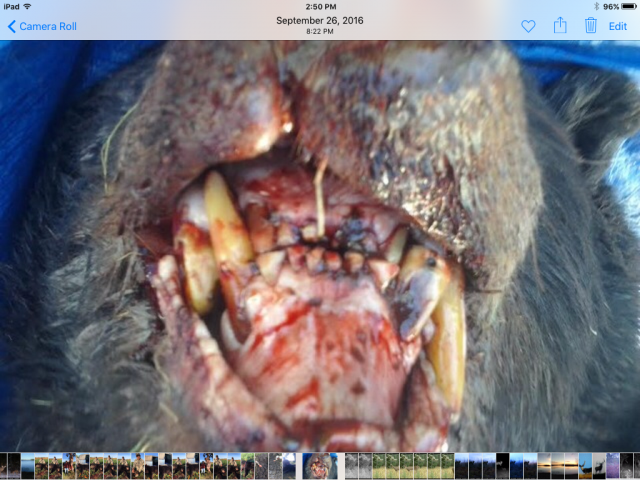This screenshot has height=480, width=640.
Task: Tap the 8:22 PM photo time subtitle
Action: pyautogui.click(x=319, y=32)
